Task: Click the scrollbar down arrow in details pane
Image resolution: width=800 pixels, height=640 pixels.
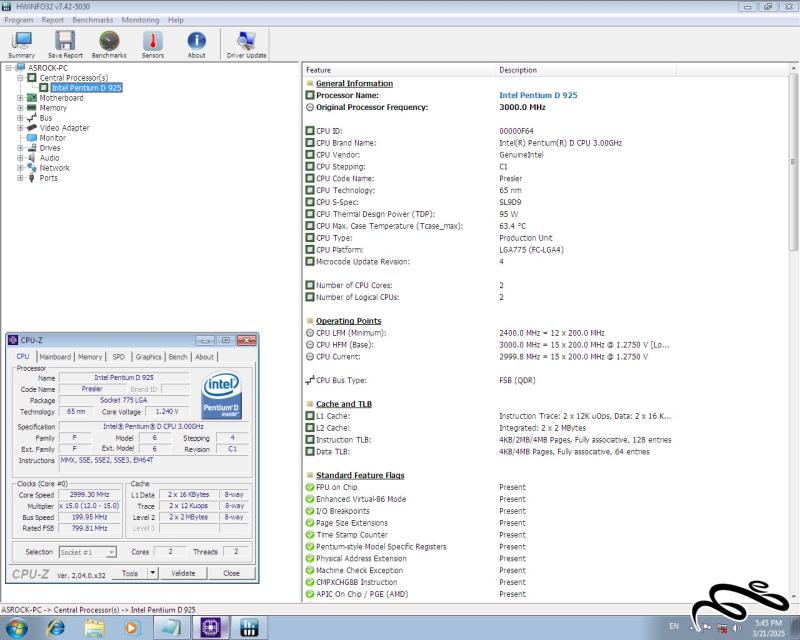Action: (x=793, y=596)
